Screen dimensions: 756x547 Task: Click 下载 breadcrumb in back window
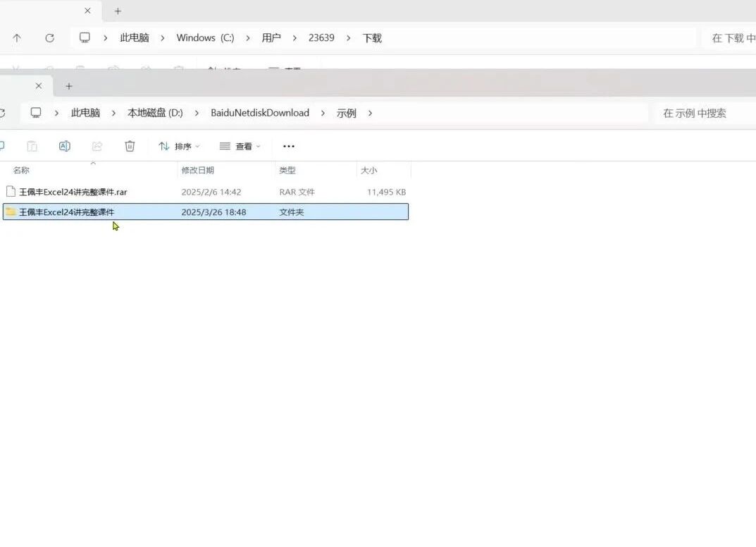(x=372, y=37)
